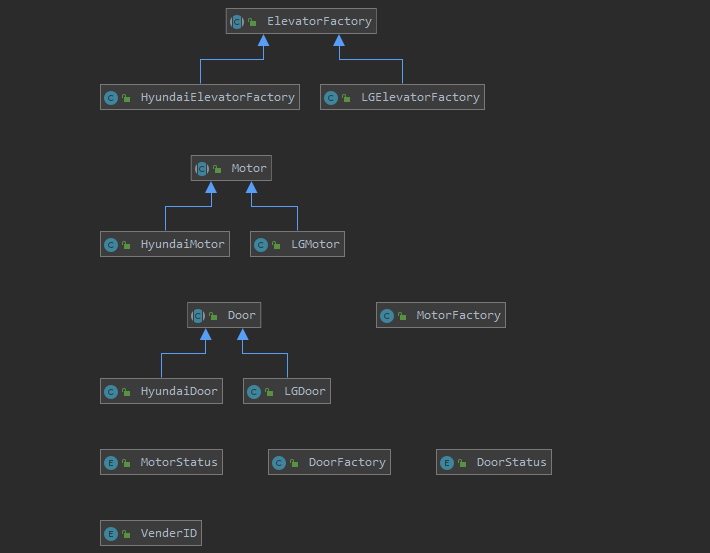The image size is (710, 553).
Task: Click the DoorStatus label text
Action: 512,462
